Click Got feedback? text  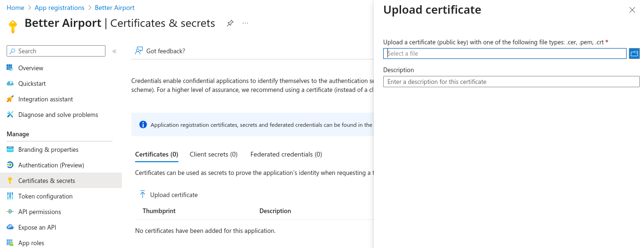click(166, 51)
